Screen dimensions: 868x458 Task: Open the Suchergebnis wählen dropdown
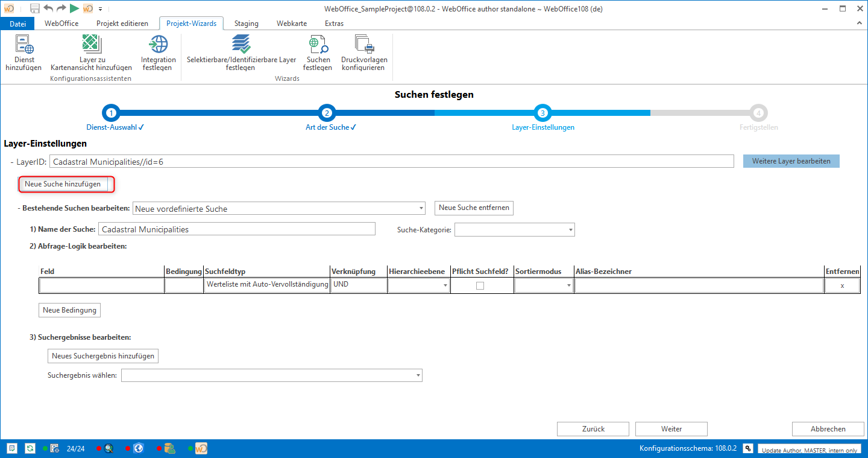point(418,376)
